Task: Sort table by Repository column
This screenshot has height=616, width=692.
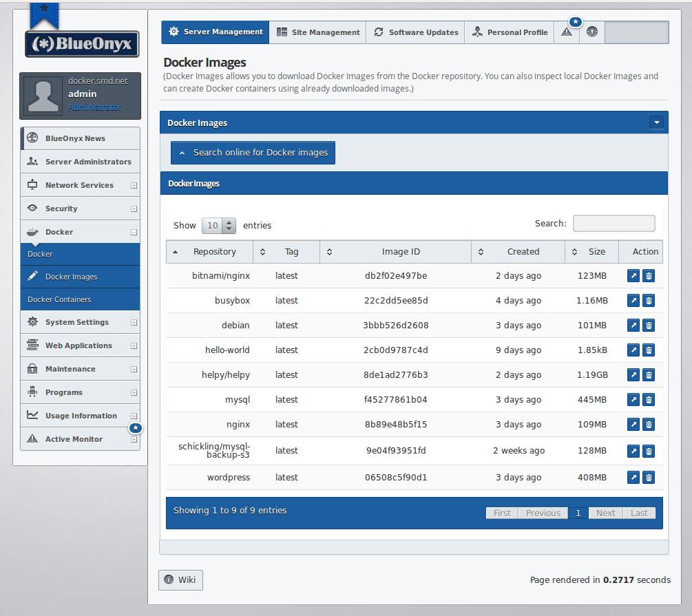Action: pyautogui.click(x=209, y=251)
